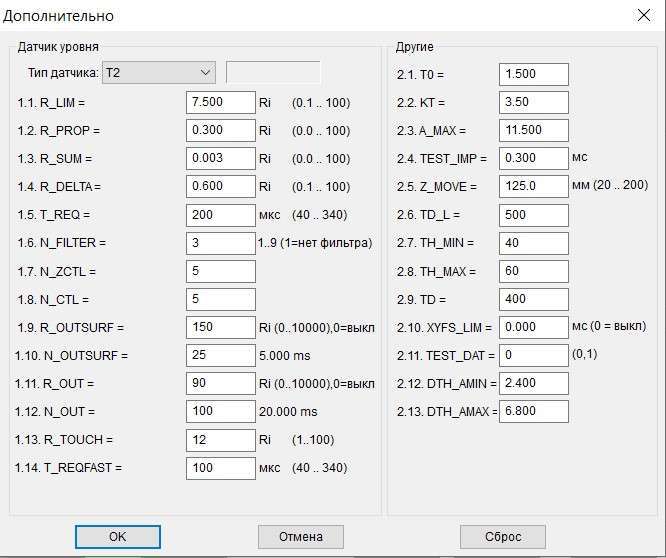
Task: Click the T_REQ value field
Action: [x=220, y=214]
